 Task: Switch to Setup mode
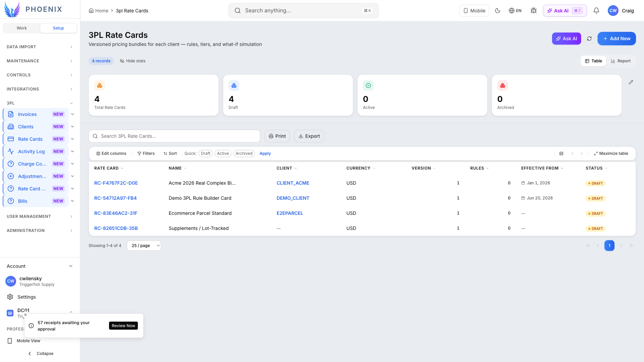click(58, 28)
